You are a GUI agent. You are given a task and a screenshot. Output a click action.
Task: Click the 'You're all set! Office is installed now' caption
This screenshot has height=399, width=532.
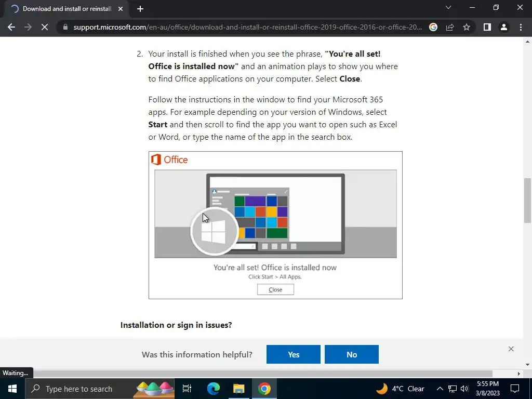[x=275, y=268]
